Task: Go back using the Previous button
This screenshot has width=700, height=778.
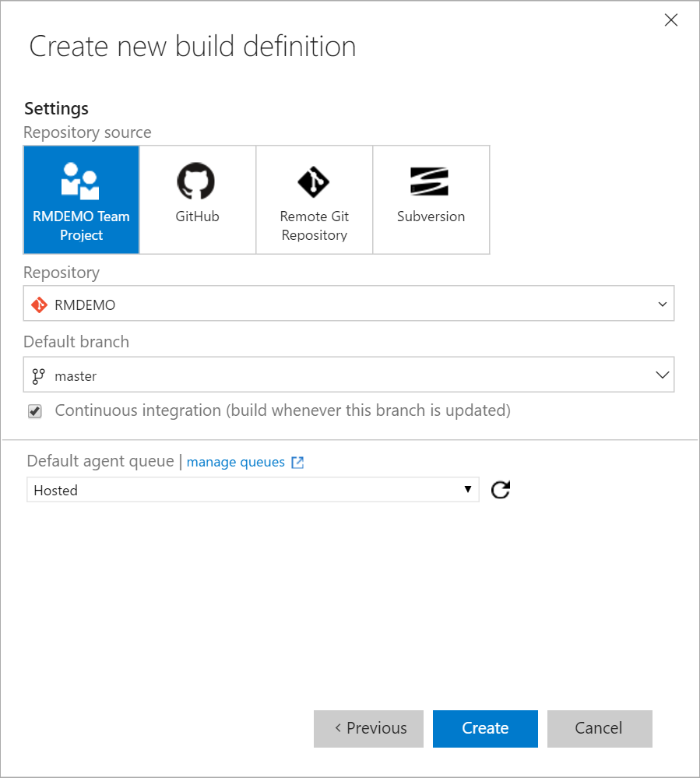Action: pos(368,728)
